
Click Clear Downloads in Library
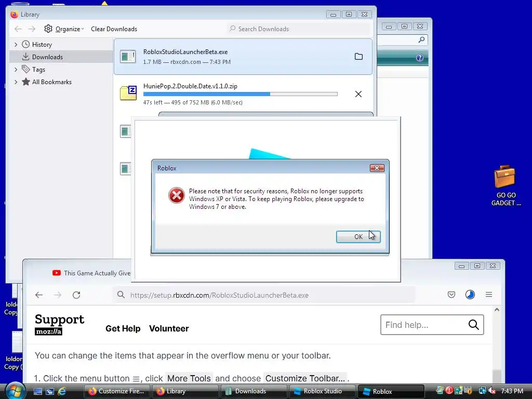[114, 29]
